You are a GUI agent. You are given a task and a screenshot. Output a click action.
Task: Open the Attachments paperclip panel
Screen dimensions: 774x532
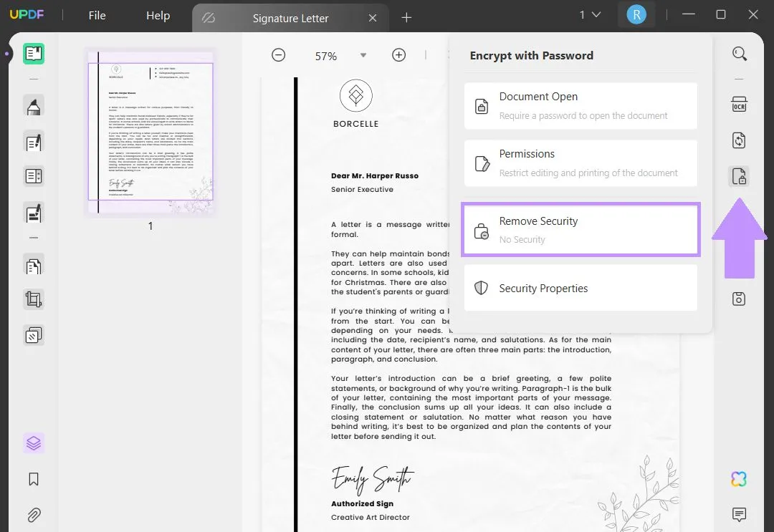tap(33, 515)
